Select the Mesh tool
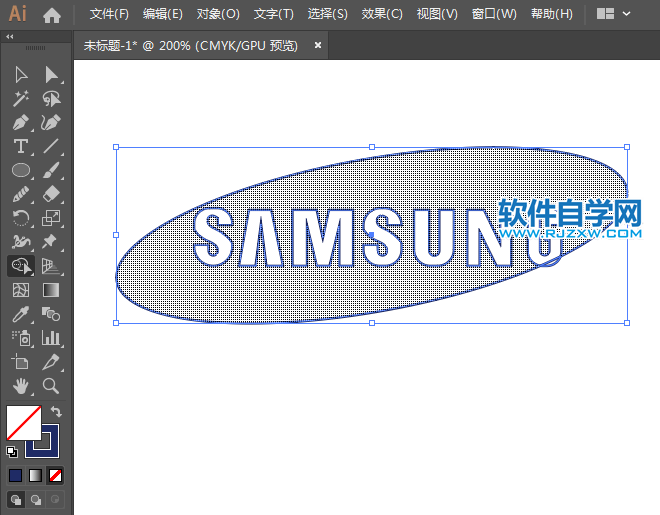The image size is (660, 515). (x=21, y=290)
